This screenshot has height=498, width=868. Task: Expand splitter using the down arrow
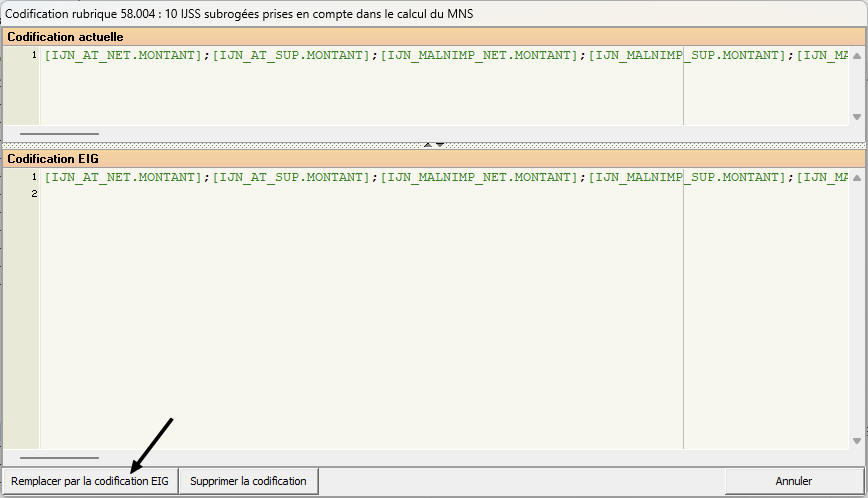440,144
